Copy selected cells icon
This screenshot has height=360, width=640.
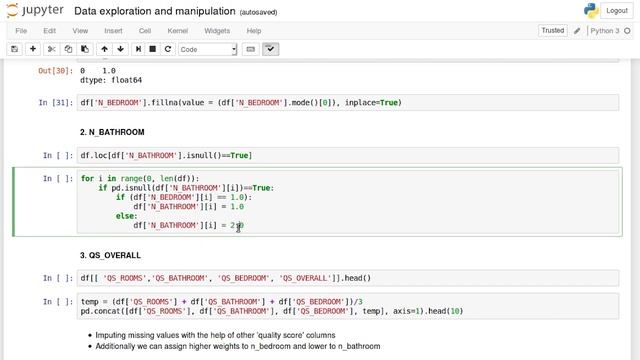tap(68, 49)
